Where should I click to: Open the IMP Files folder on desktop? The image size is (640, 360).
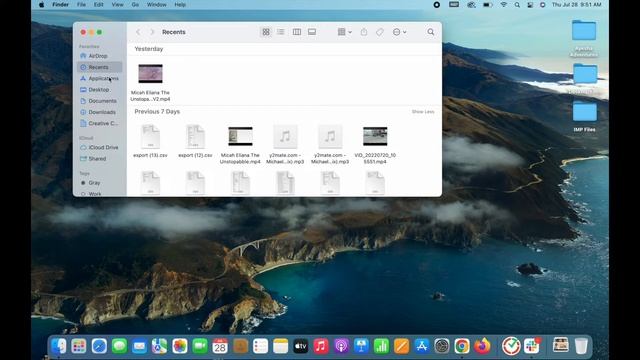click(x=584, y=116)
